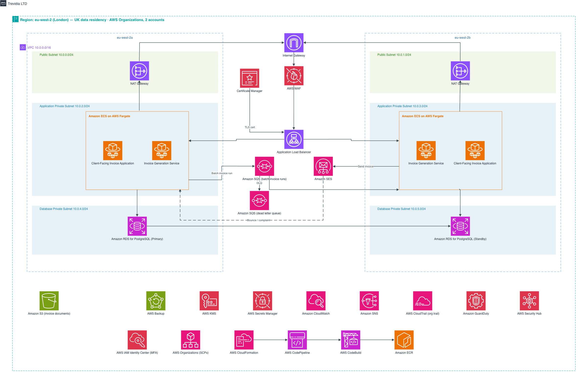The height and width of the screenshot is (387, 588).
Task: Click the teal Region flag icon
Action: pos(15,19)
